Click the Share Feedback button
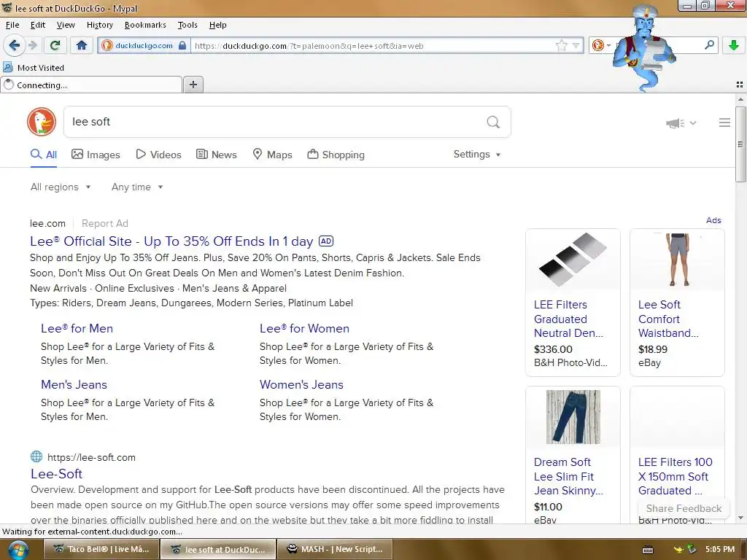Screen dimensions: 747x560 [x=684, y=508]
